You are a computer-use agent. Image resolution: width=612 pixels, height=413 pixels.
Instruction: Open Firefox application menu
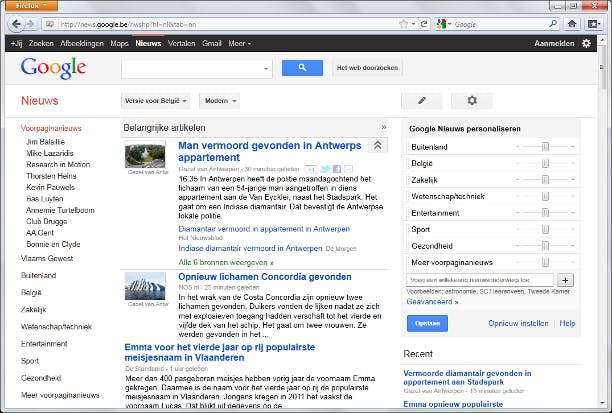pos(31,5)
